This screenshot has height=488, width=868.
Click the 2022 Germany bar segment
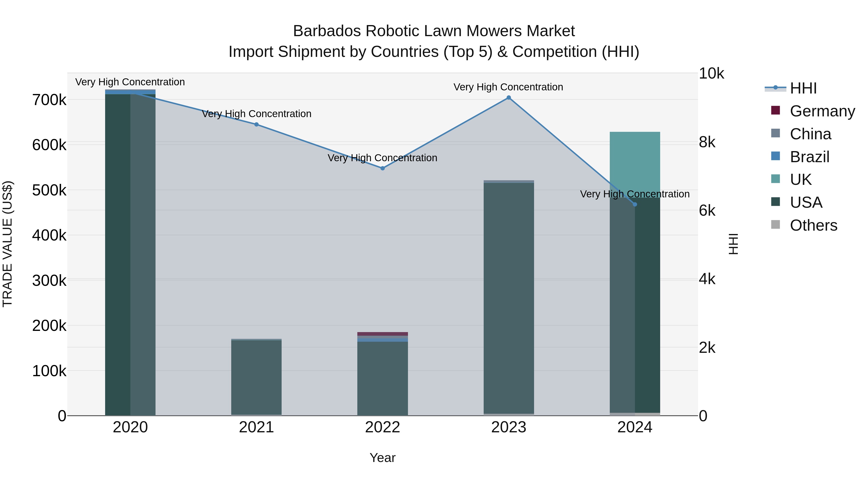pos(382,334)
